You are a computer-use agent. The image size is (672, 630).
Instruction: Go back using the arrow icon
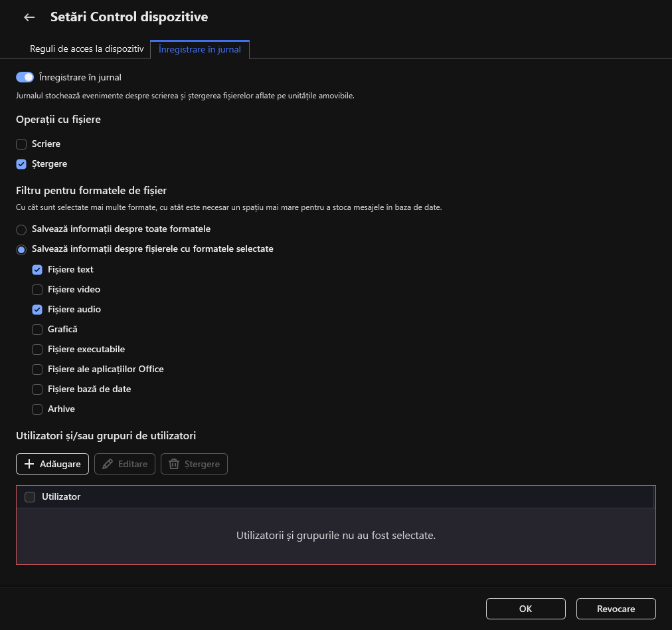coord(29,17)
